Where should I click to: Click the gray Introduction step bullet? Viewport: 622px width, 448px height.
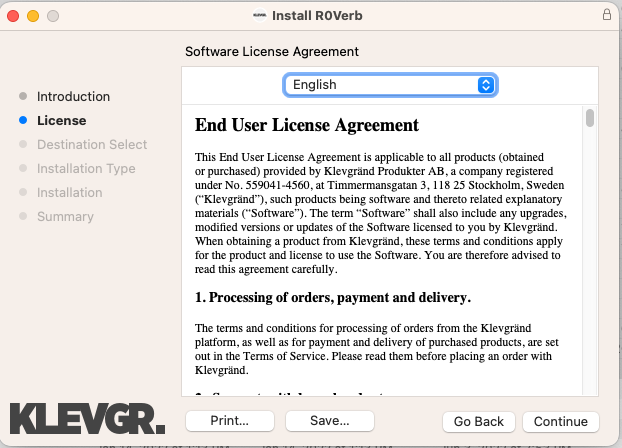pyautogui.click(x=23, y=96)
